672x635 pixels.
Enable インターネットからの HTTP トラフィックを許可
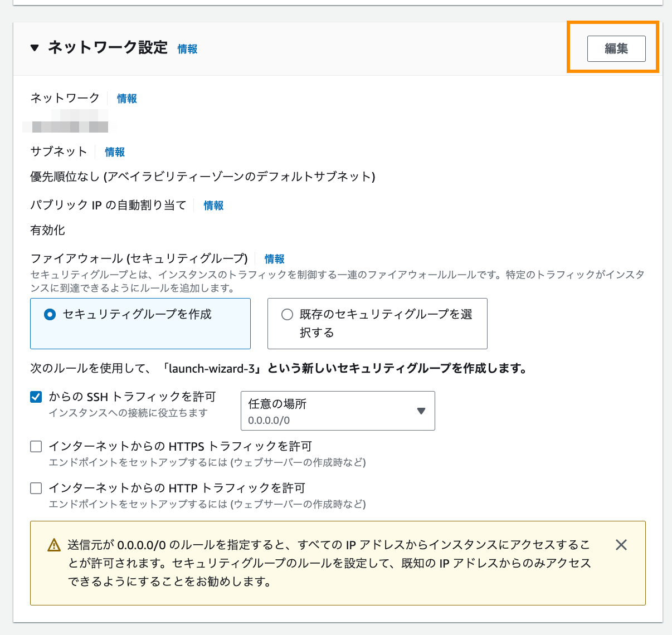[36, 488]
